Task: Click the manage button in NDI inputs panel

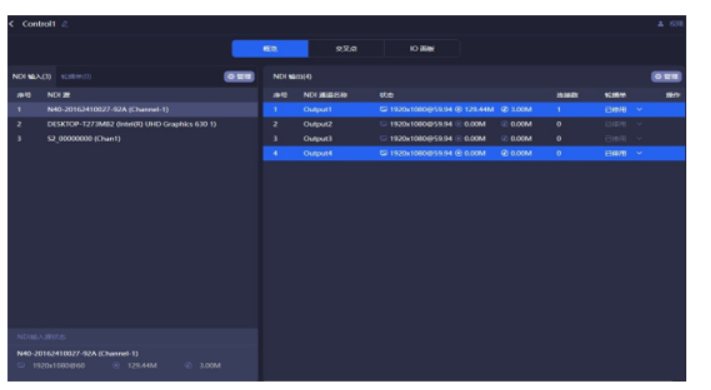Action: pyautogui.click(x=239, y=77)
